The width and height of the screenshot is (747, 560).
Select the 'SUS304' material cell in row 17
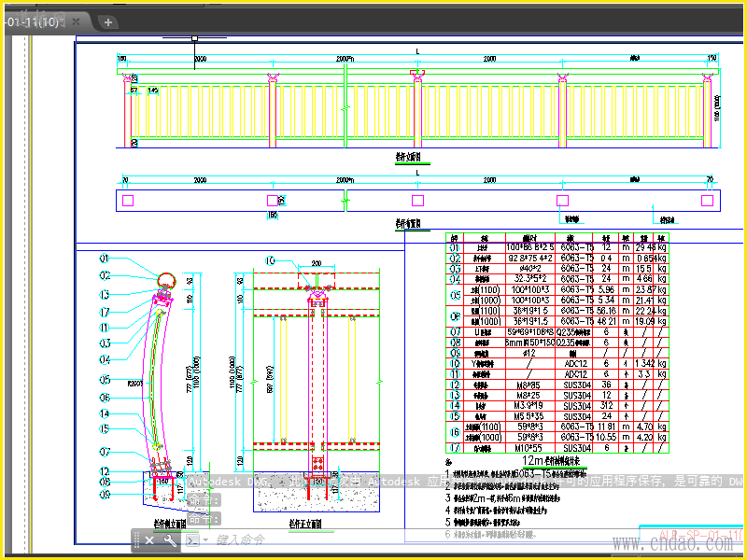[576, 448]
